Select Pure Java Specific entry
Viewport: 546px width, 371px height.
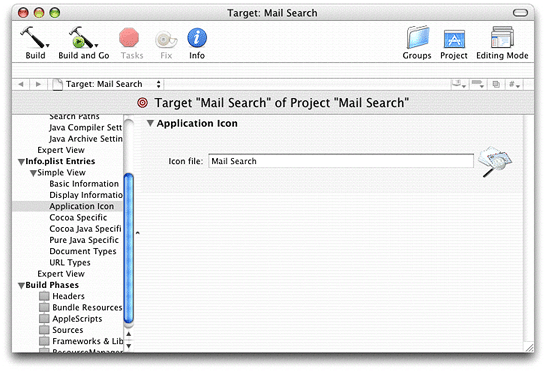[x=84, y=240]
